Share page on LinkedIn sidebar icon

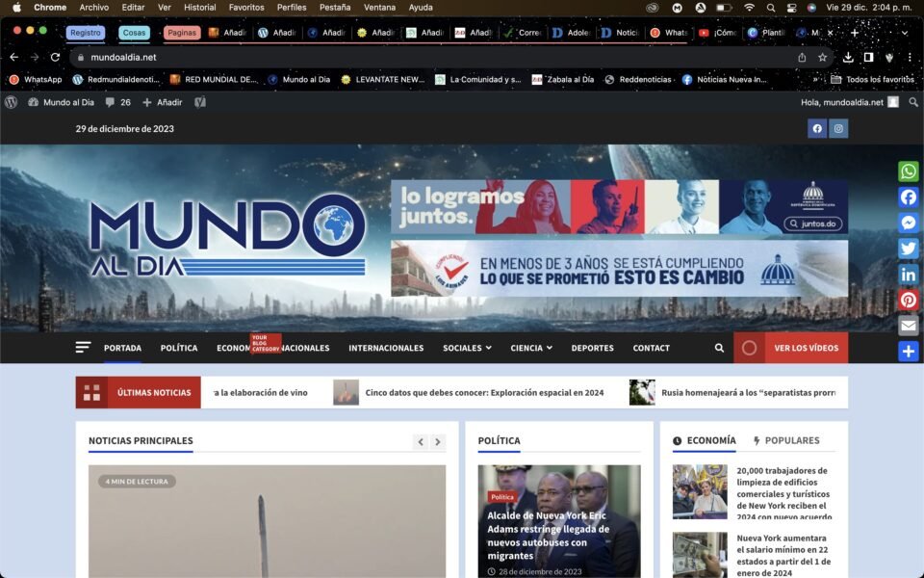click(x=908, y=275)
